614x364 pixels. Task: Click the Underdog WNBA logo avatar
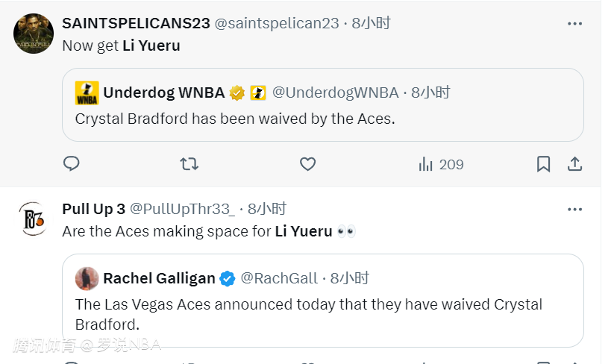(x=87, y=93)
